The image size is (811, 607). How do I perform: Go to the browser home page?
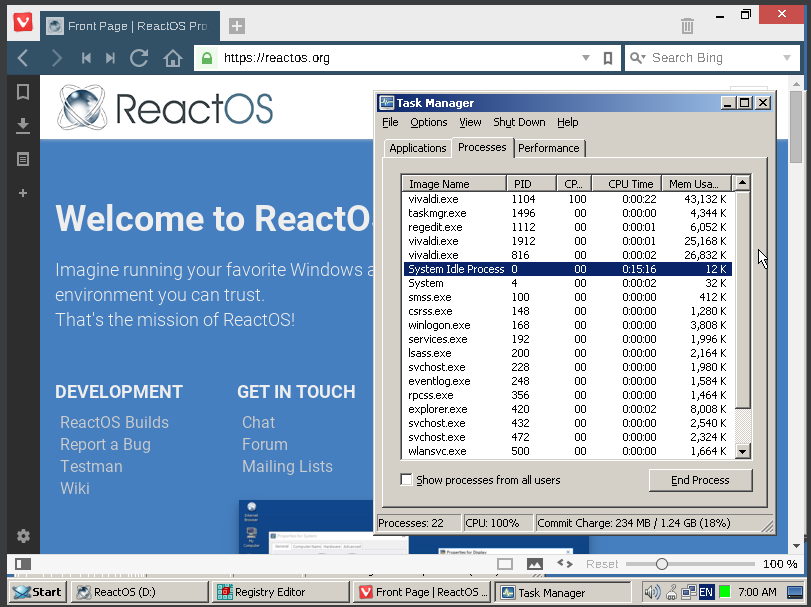[173, 58]
